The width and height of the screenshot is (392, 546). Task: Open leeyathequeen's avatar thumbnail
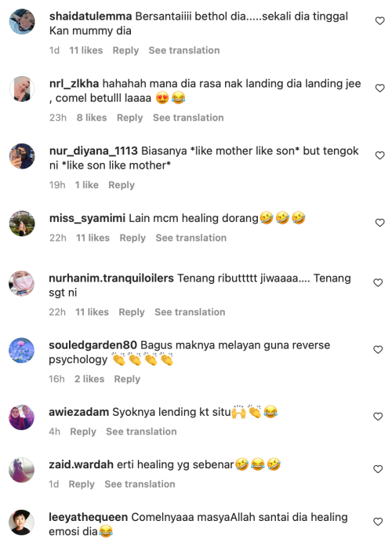(22, 522)
